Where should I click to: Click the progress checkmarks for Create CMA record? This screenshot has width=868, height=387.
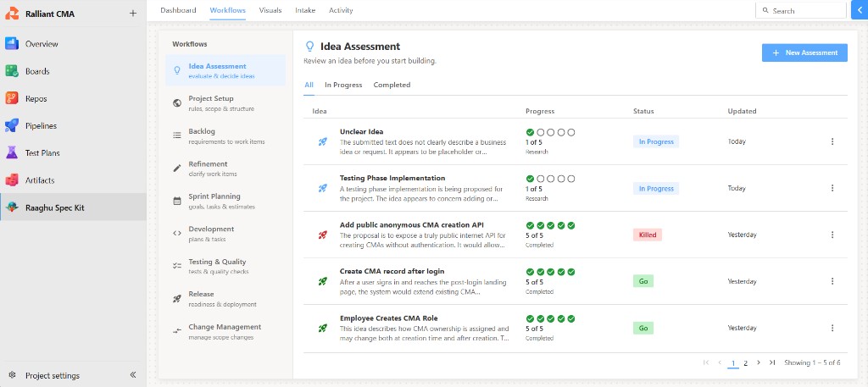(x=550, y=272)
